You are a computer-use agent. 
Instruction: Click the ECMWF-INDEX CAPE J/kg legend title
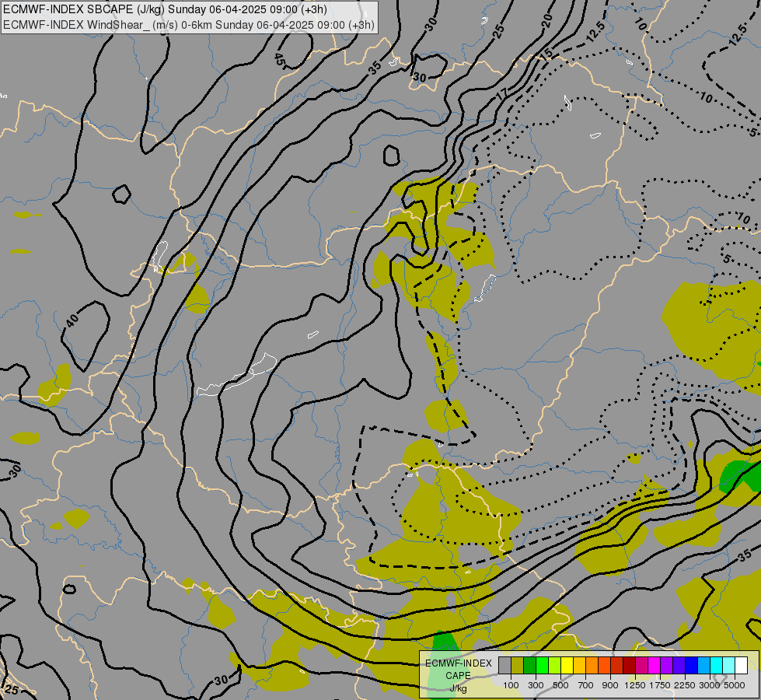click(x=458, y=676)
